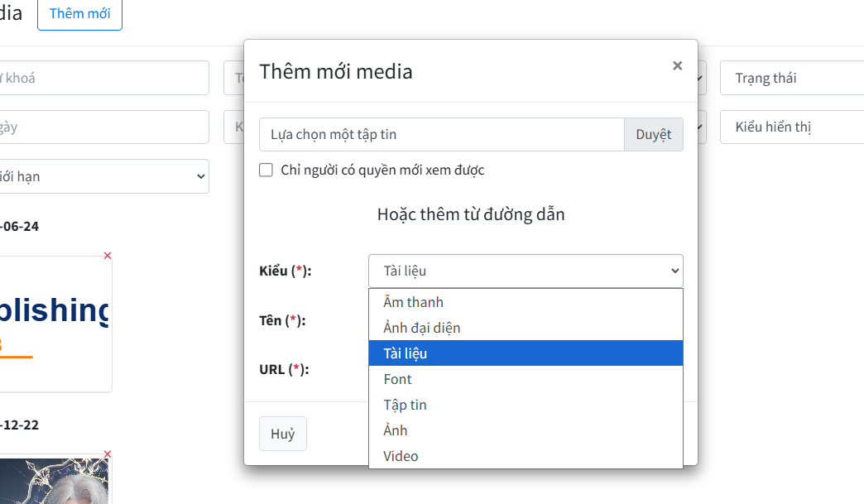The width and height of the screenshot is (864, 504).
Task: Open the Trạng thái dropdown
Action: coord(792,78)
